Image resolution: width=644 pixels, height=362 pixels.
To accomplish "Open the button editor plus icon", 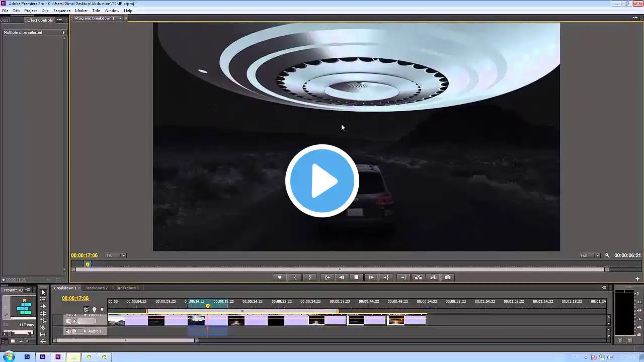I will pos(637,278).
